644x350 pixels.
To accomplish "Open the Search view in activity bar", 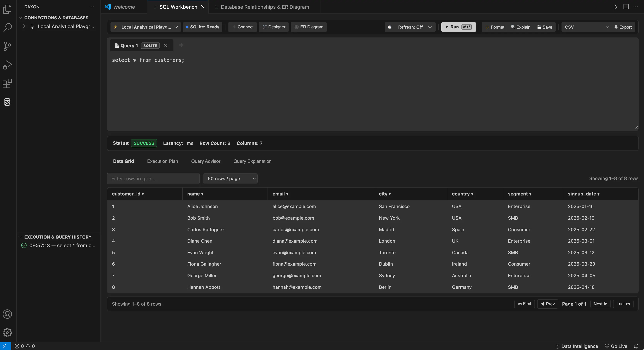I will click(x=7, y=28).
